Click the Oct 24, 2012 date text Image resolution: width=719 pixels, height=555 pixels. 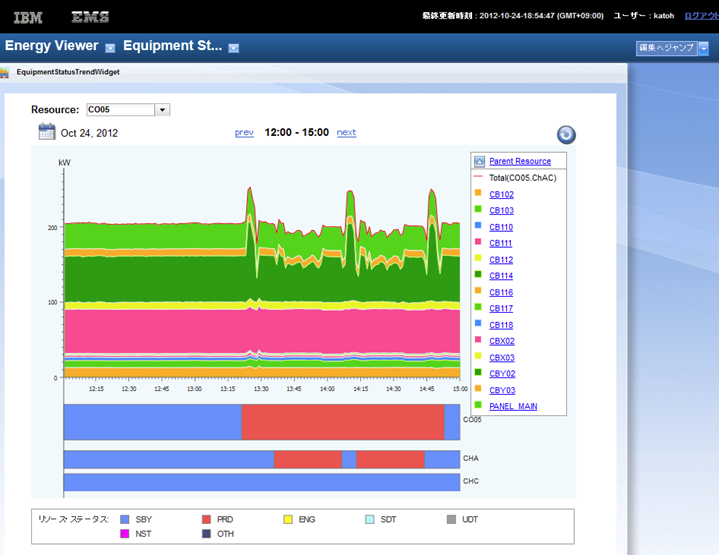point(89,133)
